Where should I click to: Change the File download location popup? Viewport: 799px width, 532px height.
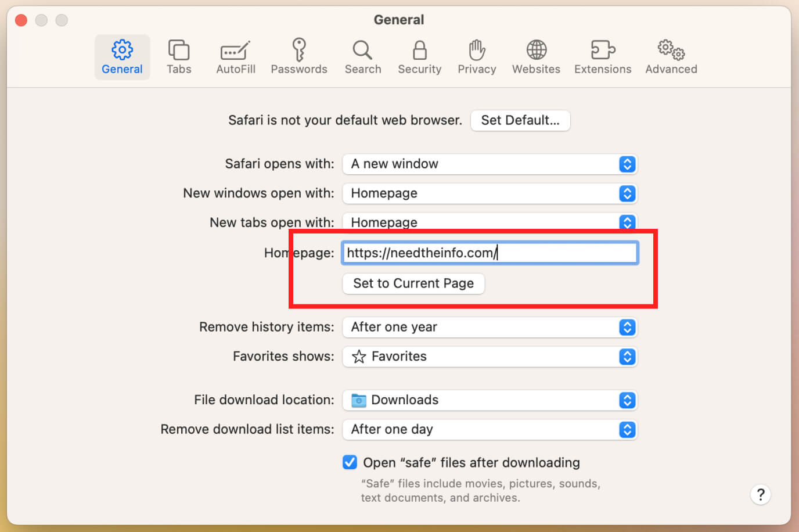pyautogui.click(x=490, y=400)
